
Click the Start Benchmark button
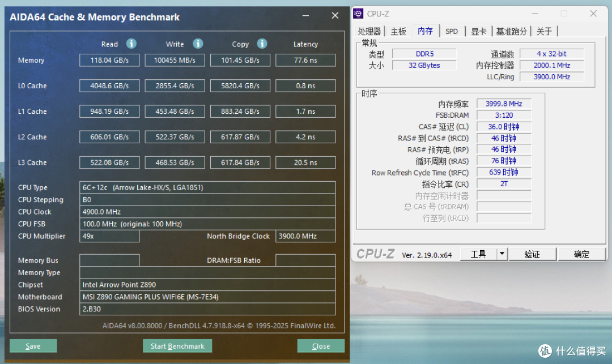click(x=177, y=346)
